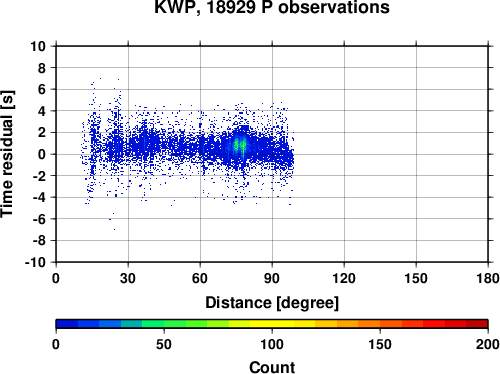Click the 'Count' colorbar label

tap(272, 367)
